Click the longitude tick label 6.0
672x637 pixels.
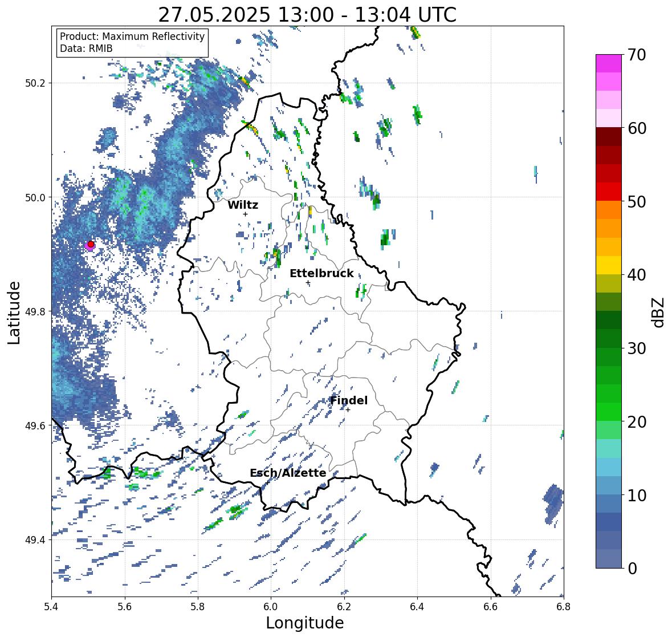(x=271, y=607)
